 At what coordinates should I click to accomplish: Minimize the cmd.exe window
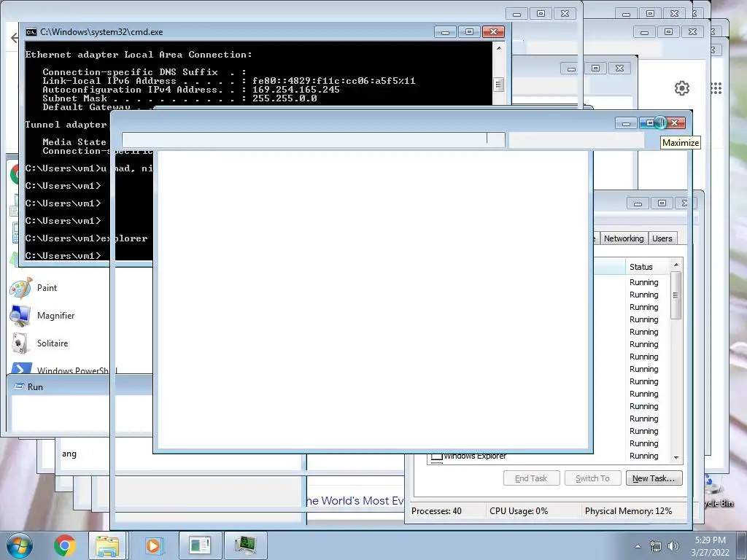(x=445, y=32)
